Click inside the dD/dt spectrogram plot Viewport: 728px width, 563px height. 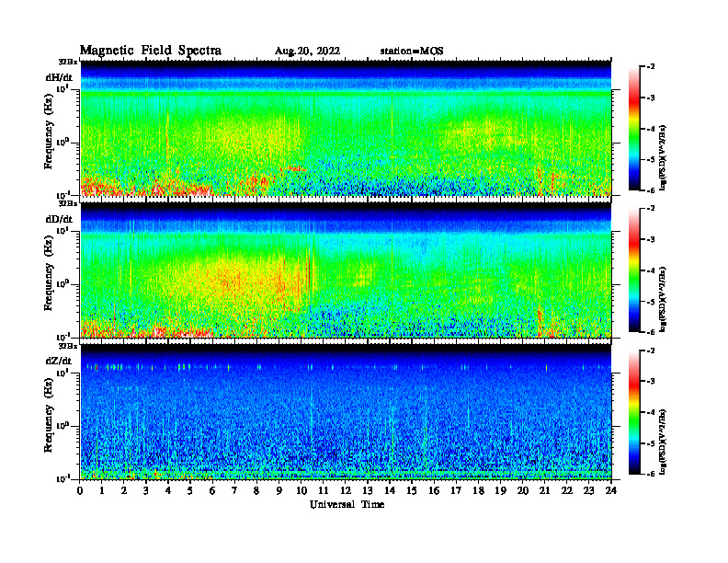coord(346,270)
